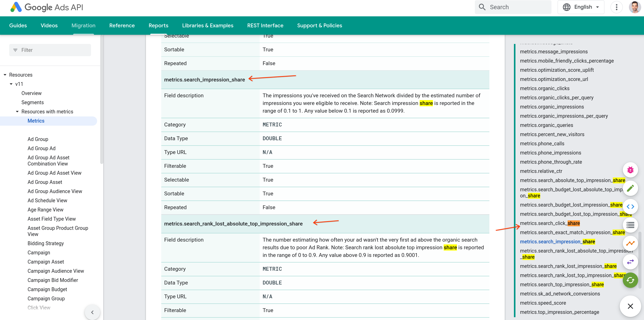Viewport: 644px width, 320px height.
Task: Go to metrics.search_click_share in the right list
Action: click(x=550, y=223)
